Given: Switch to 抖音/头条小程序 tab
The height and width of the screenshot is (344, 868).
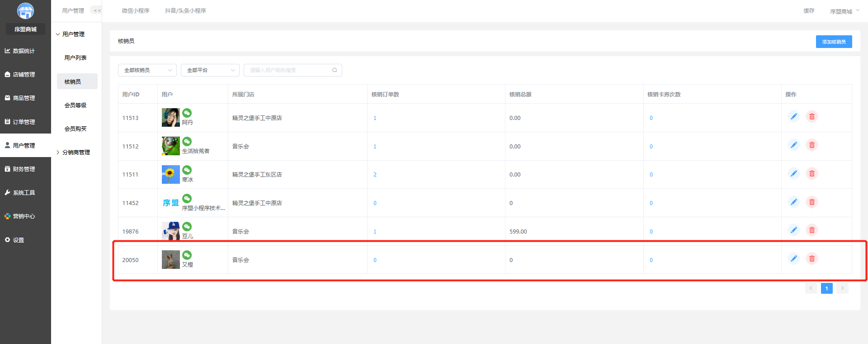Looking at the screenshot, I should [x=185, y=11].
